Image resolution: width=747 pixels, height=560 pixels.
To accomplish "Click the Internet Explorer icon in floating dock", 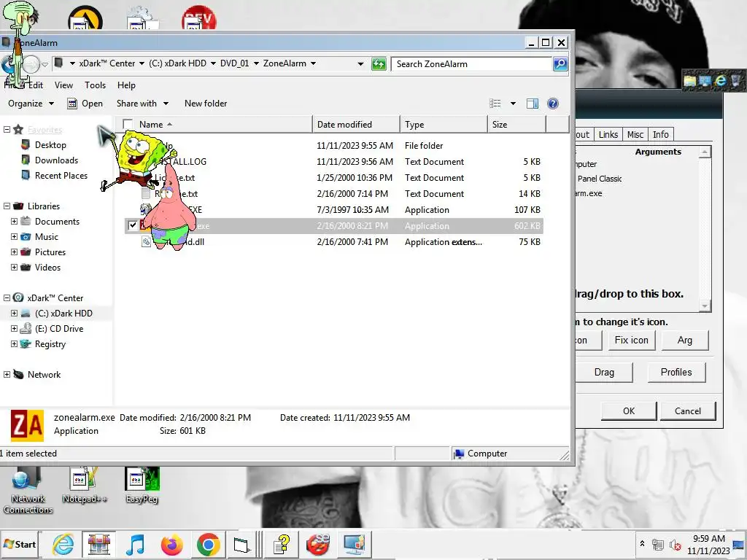I will pyautogui.click(x=721, y=80).
